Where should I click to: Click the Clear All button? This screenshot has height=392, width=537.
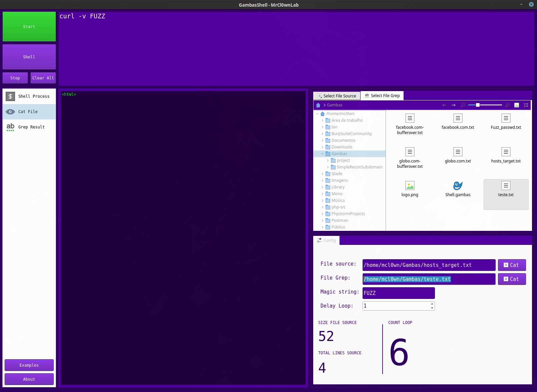coord(43,78)
